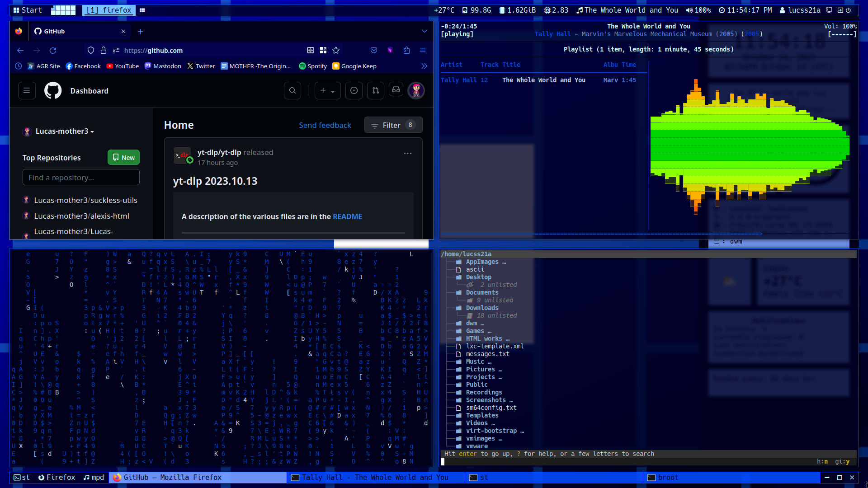Click the power icon in the top bar
The image size is (868, 488).
(848, 10)
